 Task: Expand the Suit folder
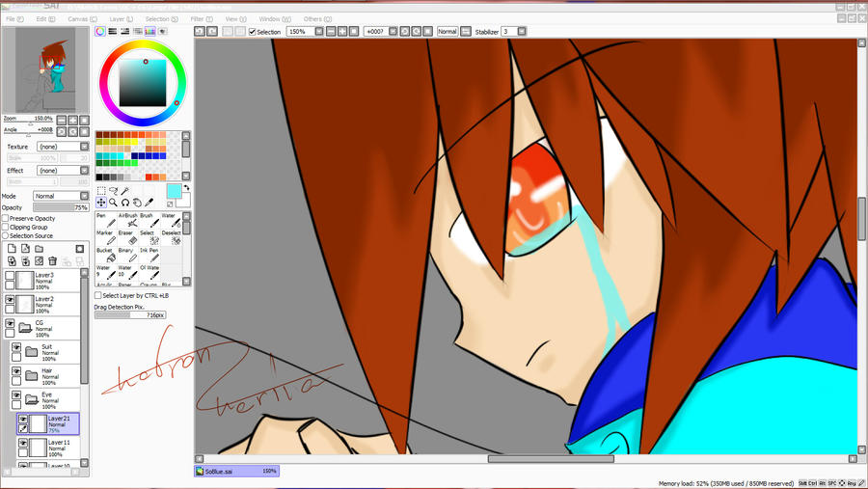pyautogui.click(x=32, y=352)
